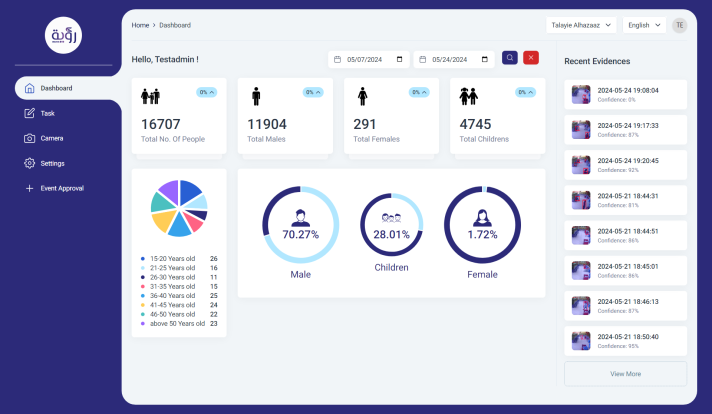Open evidence entry 2024-05-21 18:50:40
Screen dimensions: 712x414
pyautogui.click(x=625, y=341)
